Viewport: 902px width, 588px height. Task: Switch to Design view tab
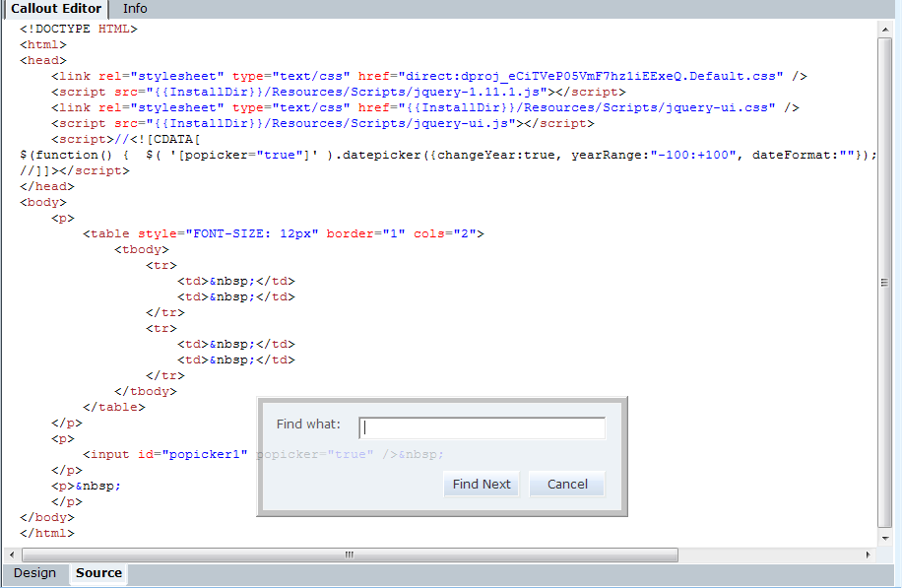pos(34,573)
